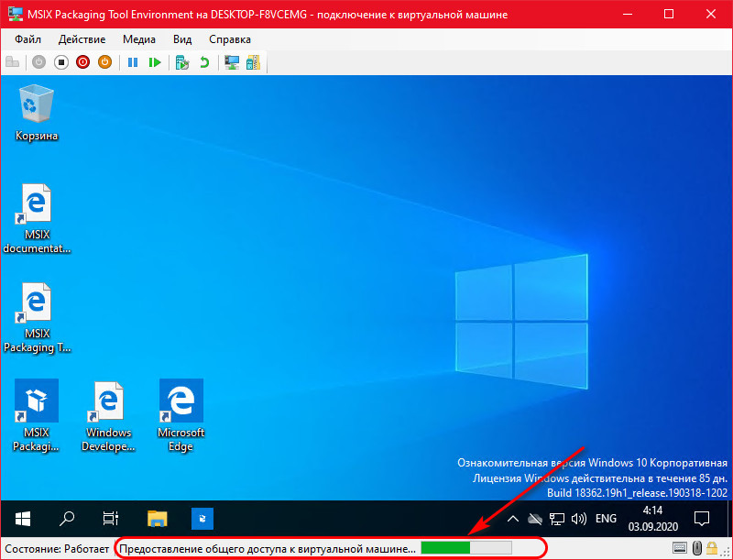Open the Справка menu
This screenshot has width=733, height=560.
click(230, 39)
